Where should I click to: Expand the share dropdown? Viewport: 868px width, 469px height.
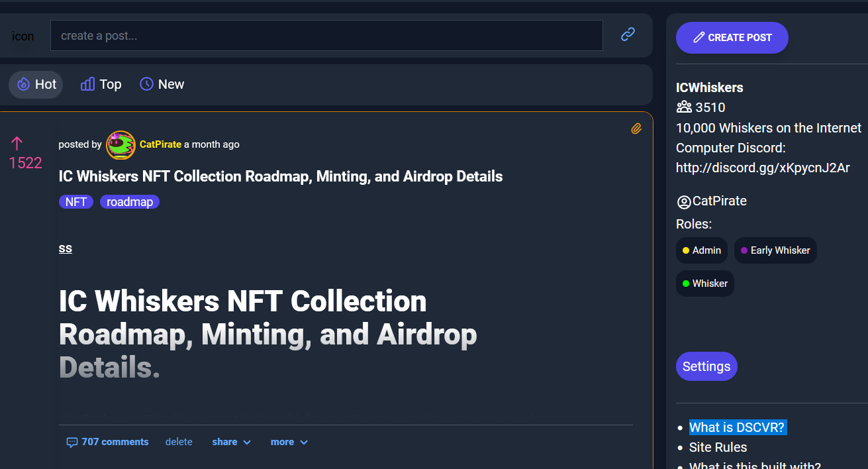[x=232, y=442]
